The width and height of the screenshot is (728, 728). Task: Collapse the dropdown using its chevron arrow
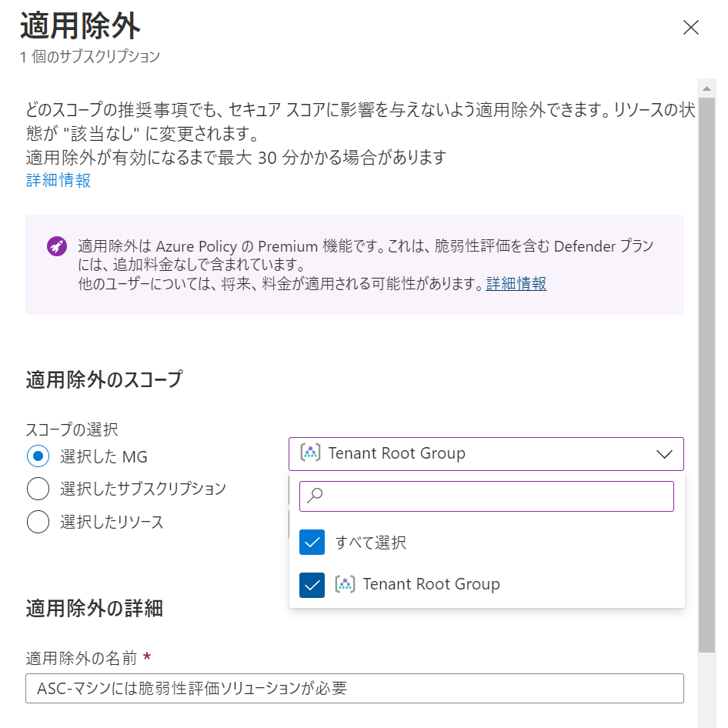(664, 454)
